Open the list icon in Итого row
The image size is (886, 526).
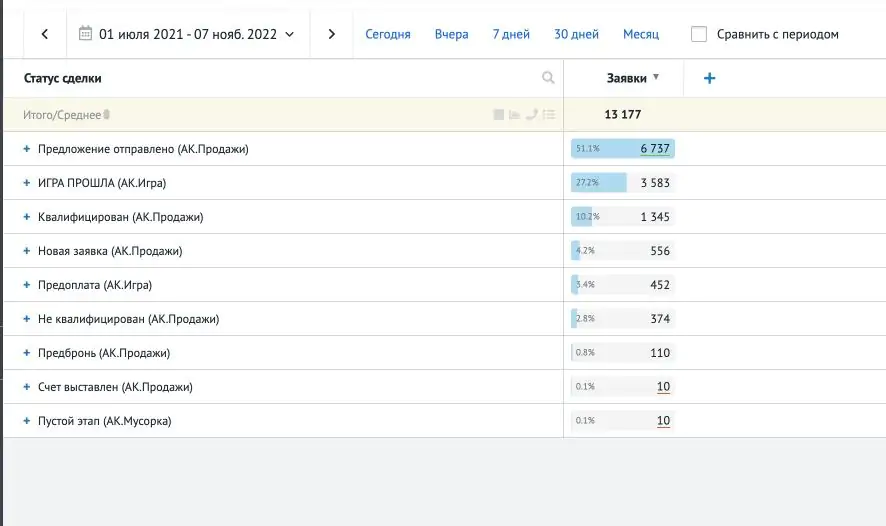[549, 115]
